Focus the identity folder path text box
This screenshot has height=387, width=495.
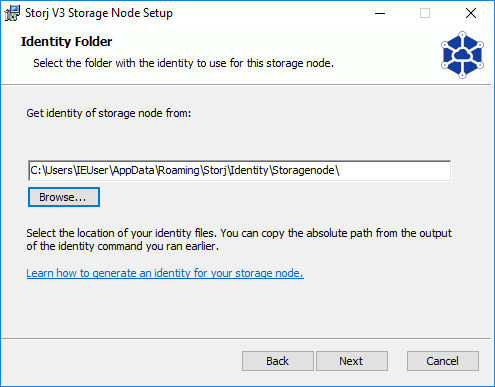(239, 171)
